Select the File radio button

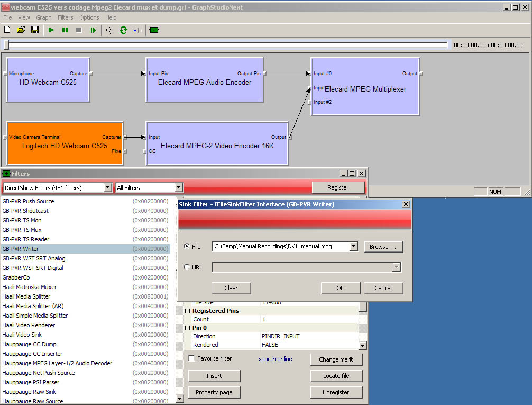(187, 246)
